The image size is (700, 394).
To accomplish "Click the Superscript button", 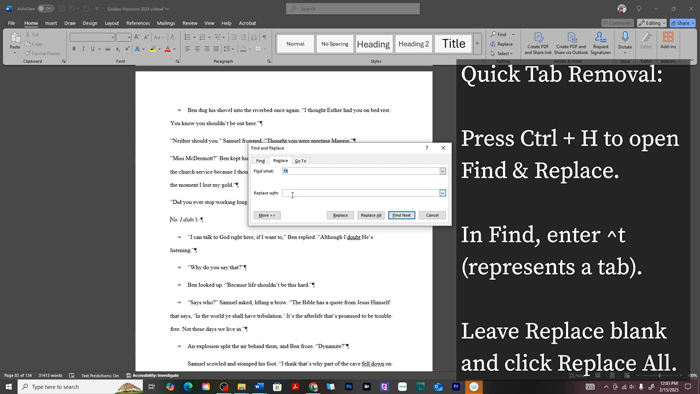I will [127, 49].
